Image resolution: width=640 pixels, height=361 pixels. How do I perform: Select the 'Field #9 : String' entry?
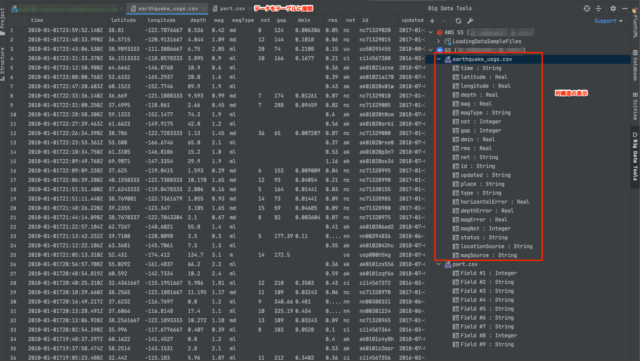pyautogui.click(x=487, y=344)
